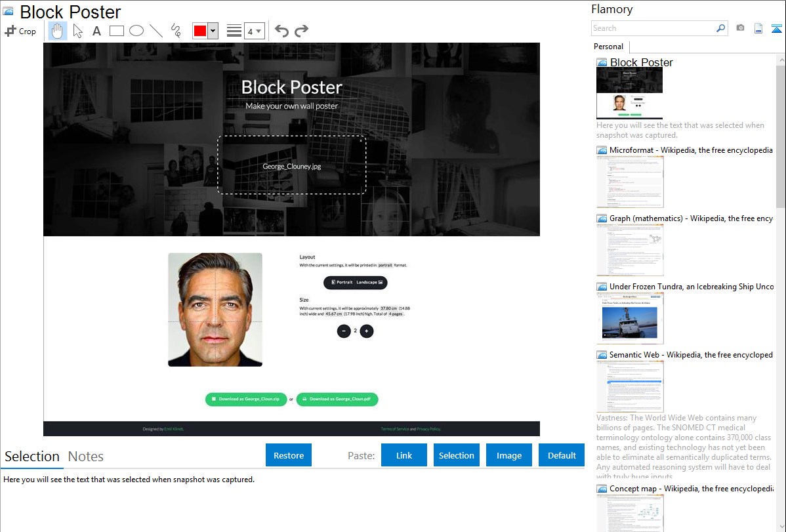The width and height of the screenshot is (786, 532).
Task: Decrease poster size with minus button
Action: tap(343, 331)
